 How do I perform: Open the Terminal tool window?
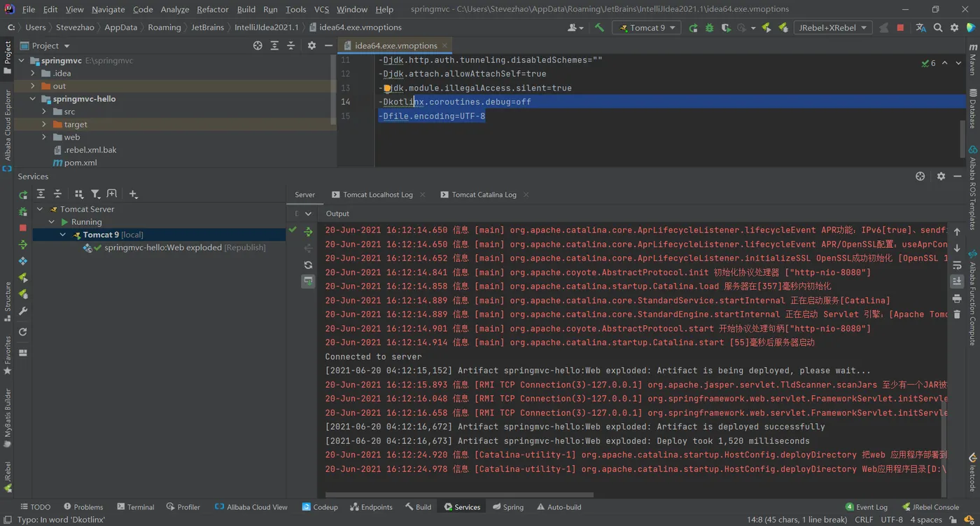click(x=136, y=507)
